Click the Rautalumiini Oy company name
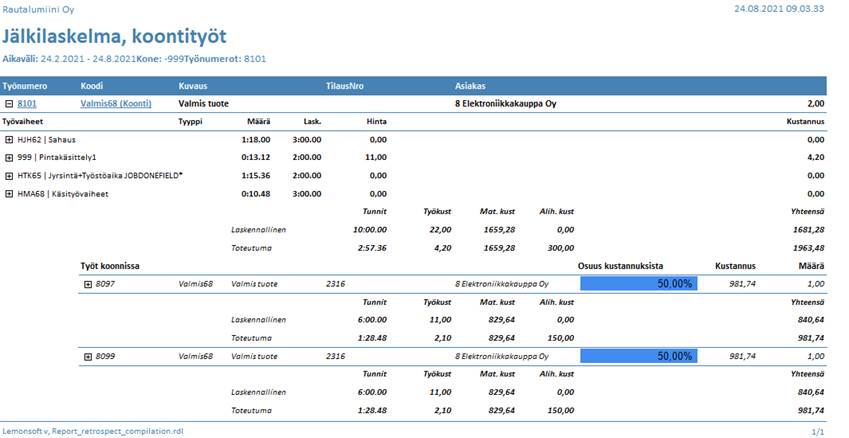849x438 pixels. click(x=37, y=8)
